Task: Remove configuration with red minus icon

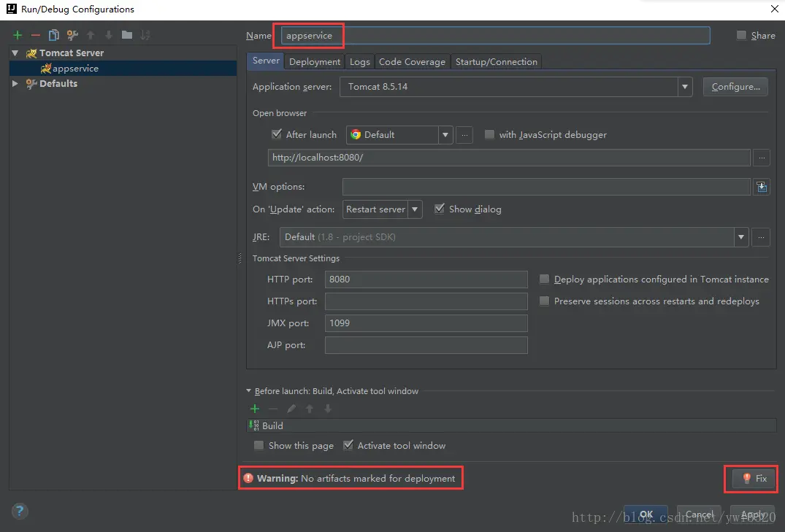Action: 36,35
